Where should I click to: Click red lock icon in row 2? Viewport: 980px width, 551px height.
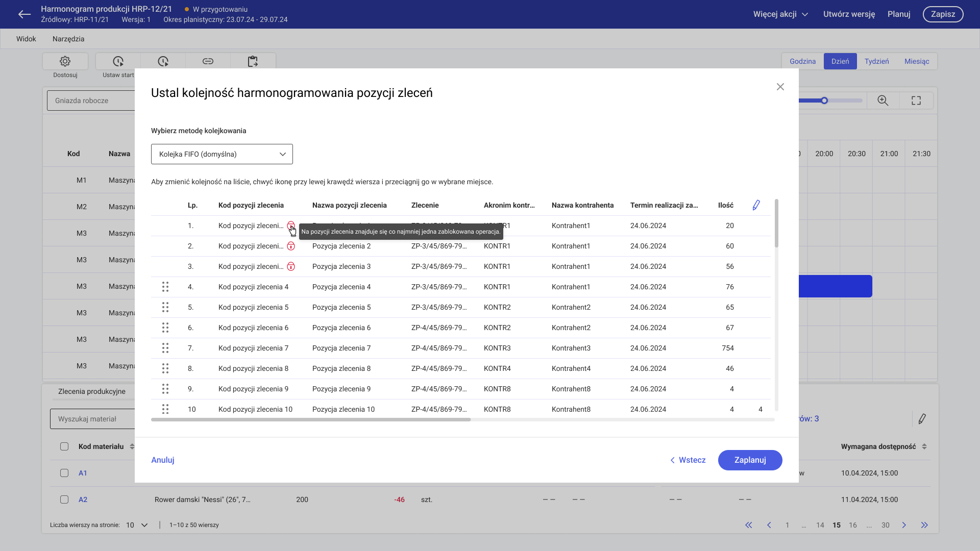(x=291, y=246)
